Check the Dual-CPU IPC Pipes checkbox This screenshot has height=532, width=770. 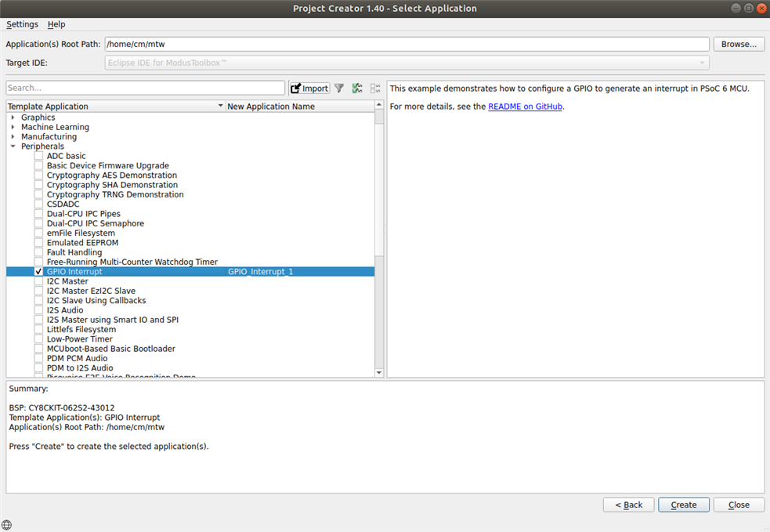tap(38, 214)
